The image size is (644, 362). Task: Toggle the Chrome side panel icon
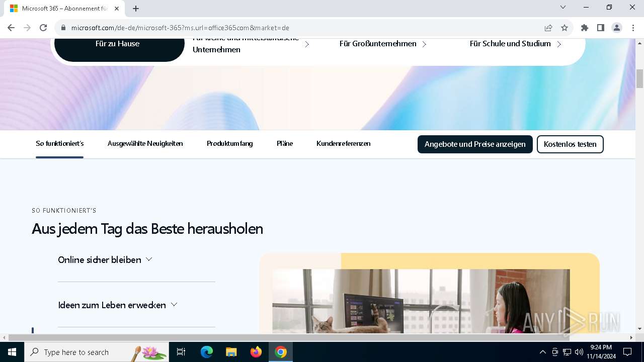click(x=601, y=28)
